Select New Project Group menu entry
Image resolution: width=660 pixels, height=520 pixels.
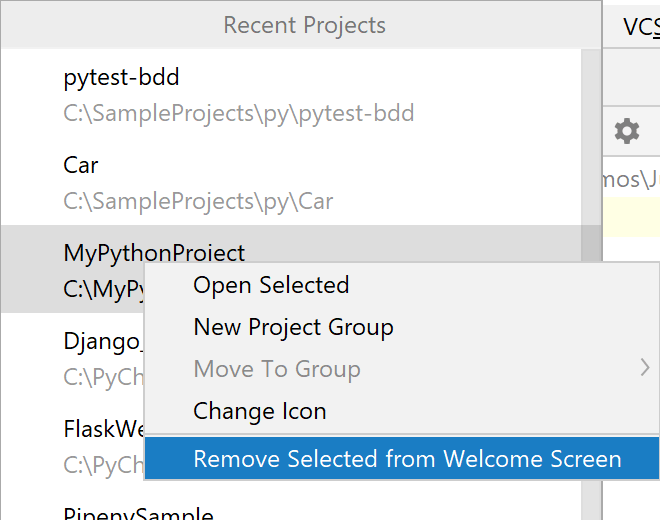click(x=293, y=327)
